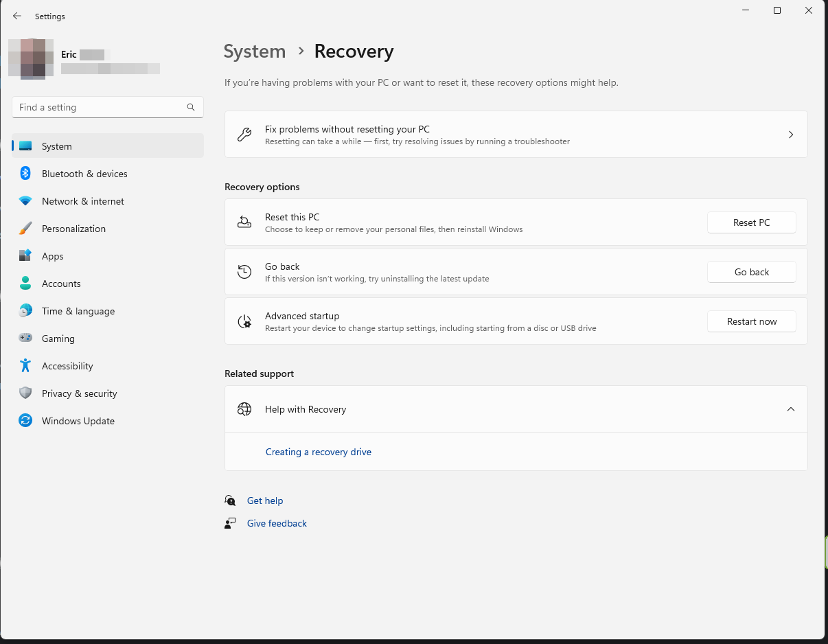Select the Personalization paintbrush icon
The height and width of the screenshot is (644, 828).
click(25, 228)
